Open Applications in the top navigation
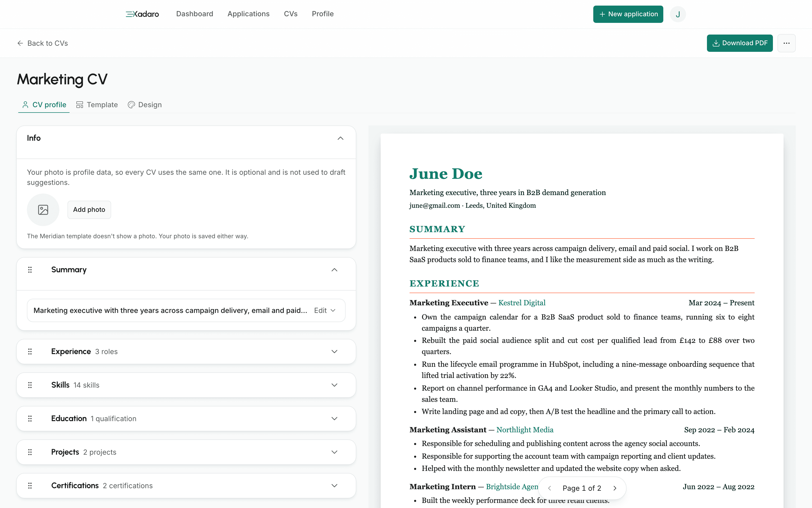The width and height of the screenshot is (812, 508). (248, 14)
